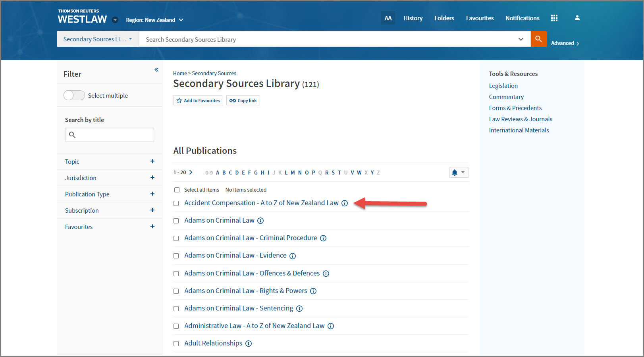Screen dimensions: 644x357
Task: Expand the Subscription filter
Action: coord(152,210)
